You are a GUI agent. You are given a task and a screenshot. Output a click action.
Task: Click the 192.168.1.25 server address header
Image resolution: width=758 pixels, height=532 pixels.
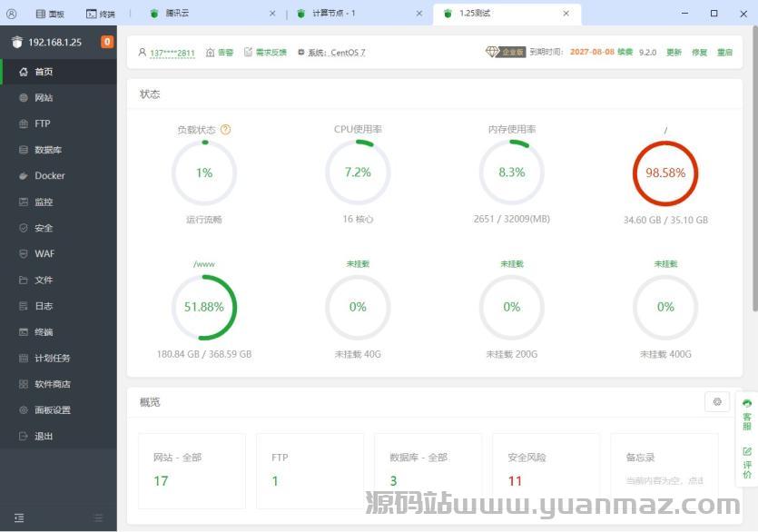54,42
